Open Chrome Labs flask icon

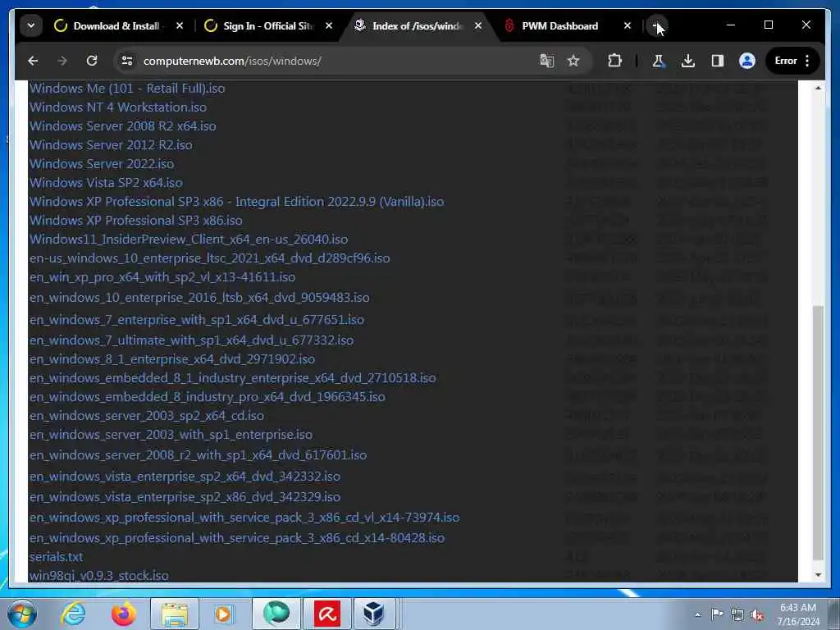[659, 61]
